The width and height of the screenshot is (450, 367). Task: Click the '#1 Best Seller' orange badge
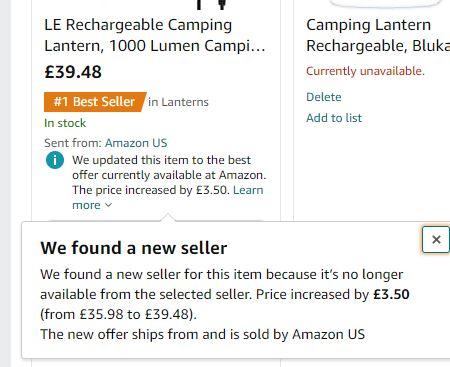click(x=95, y=102)
